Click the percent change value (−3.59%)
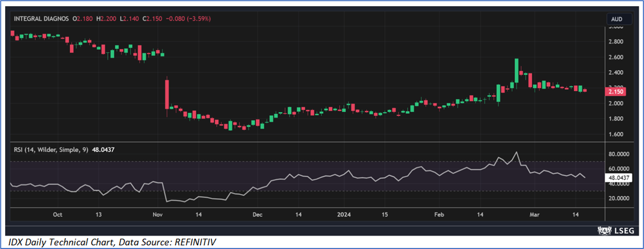 click(x=197, y=19)
